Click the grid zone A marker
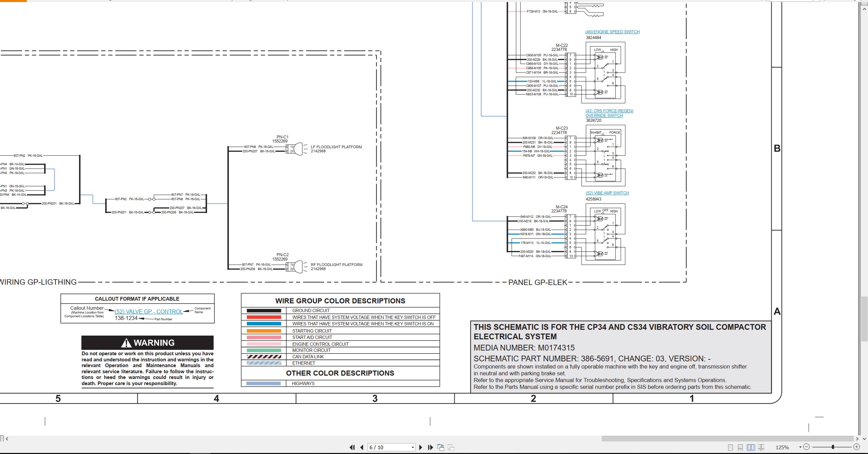 tap(777, 311)
